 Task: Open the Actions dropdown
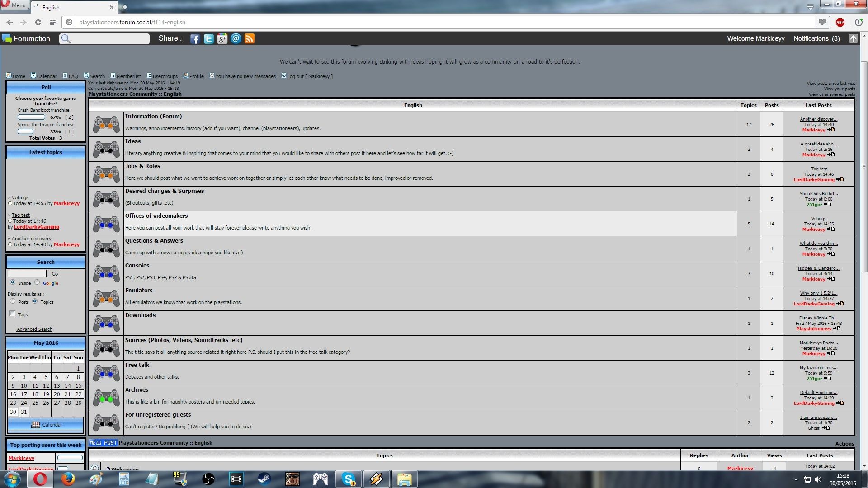click(844, 444)
